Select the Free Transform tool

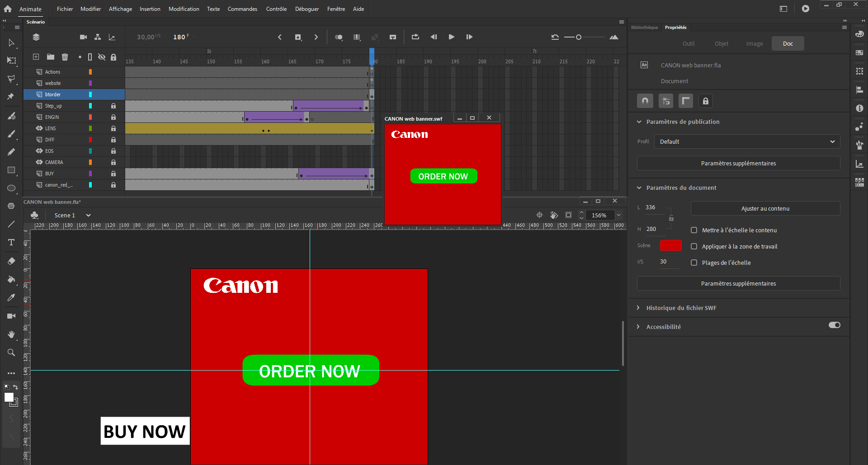tap(11, 61)
